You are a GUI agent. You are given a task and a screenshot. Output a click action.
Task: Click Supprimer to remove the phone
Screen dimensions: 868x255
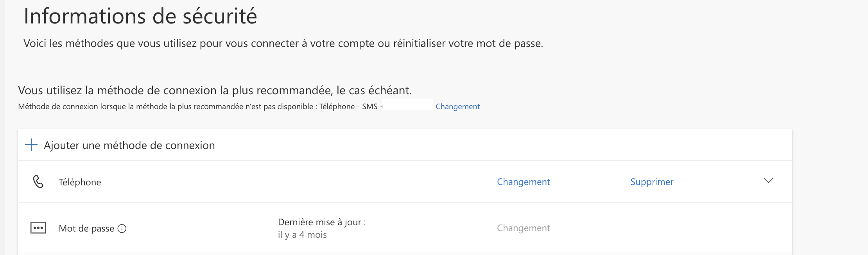tap(652, 182)
